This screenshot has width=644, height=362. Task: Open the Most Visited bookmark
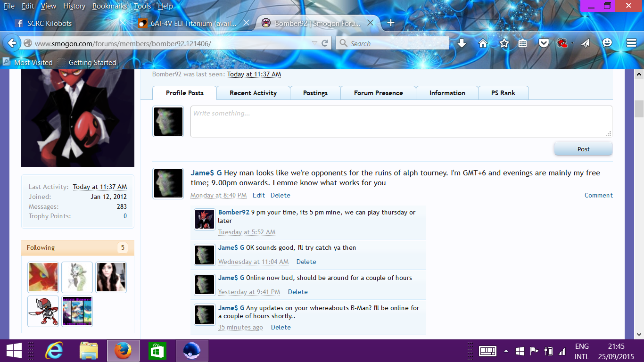pyautogui.click(x=27, y=62)
